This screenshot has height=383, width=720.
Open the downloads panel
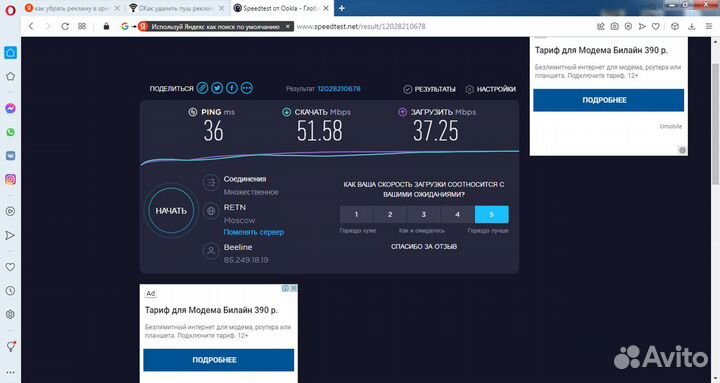(692, 27)
